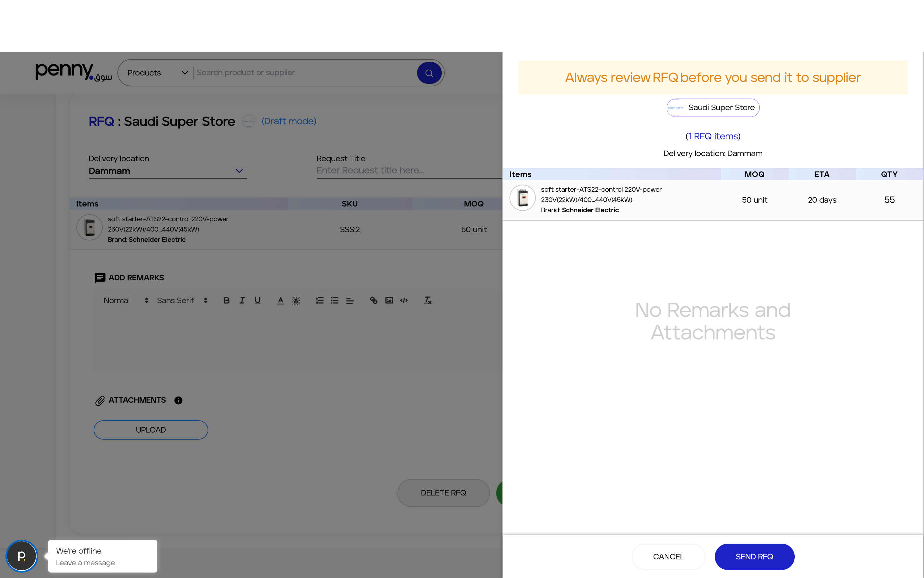Click 50 unit MOQ in review panel
The height and width of the screenshot is (578, 924).
755,200
